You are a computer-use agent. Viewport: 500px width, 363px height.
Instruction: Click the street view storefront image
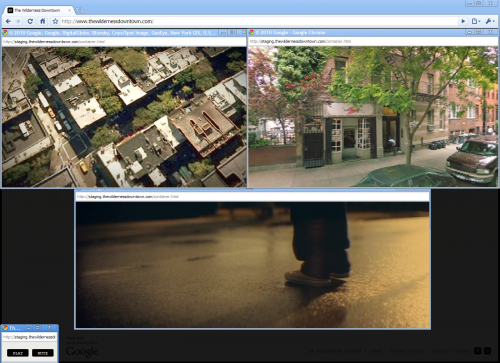(x=373, y=116)
